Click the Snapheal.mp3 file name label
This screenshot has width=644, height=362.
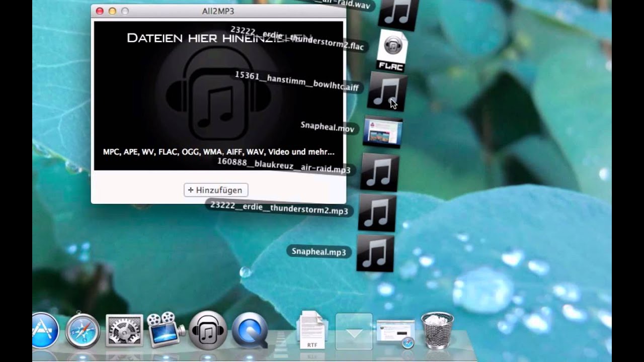pos(319,251)
